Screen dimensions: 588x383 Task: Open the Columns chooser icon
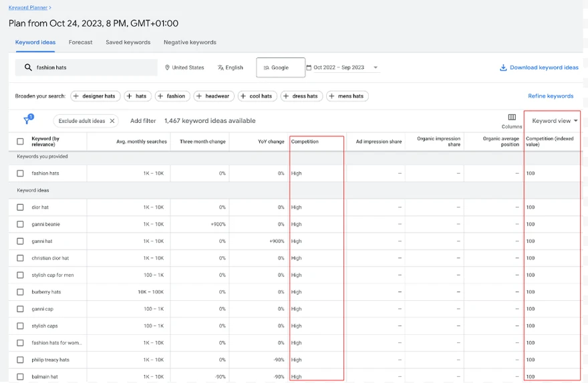pyautogui.click(x=512, y=118)
